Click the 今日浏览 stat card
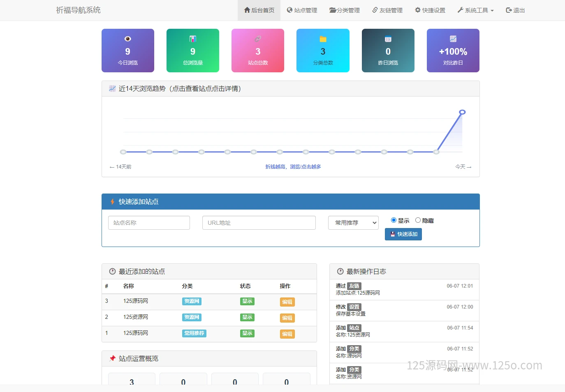Viewport: 565px width, 392px height. (x=128, y=51)
